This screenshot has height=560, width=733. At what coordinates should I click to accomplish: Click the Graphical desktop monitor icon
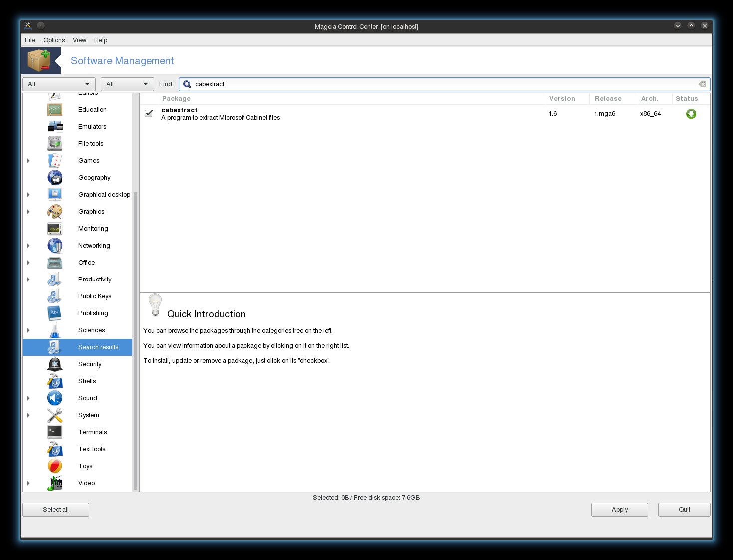pyautogui.click(x=55, y=195)
